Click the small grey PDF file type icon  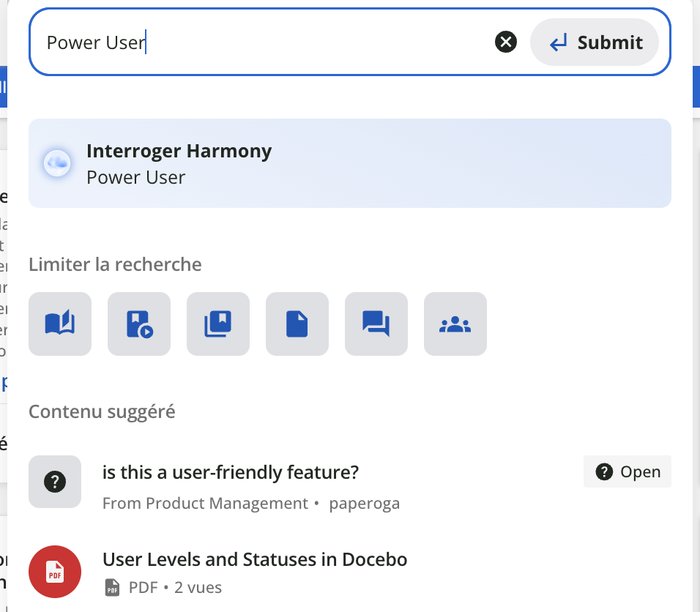112,588
